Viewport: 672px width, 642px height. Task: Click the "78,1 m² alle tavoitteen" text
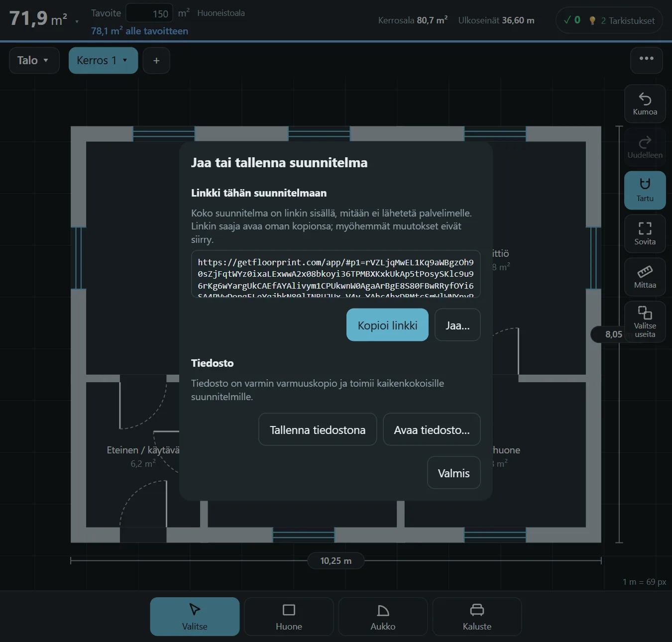(x=139, y=31)
